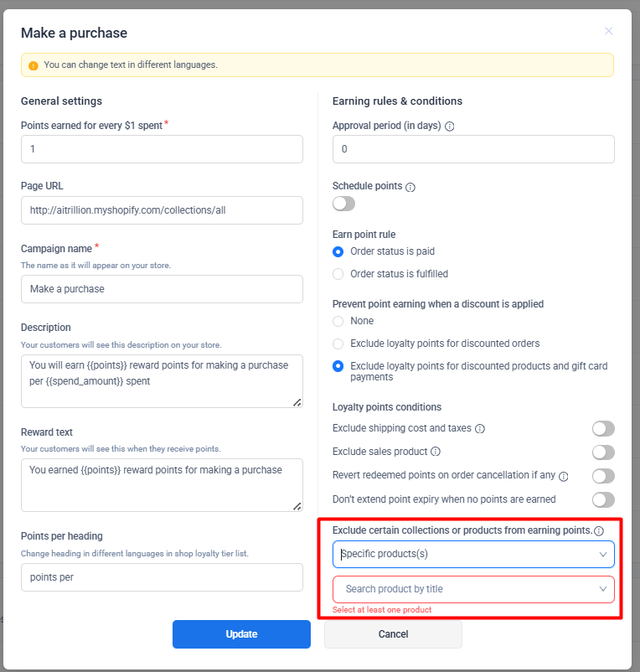The width and height of the screenshot is (640, 672).
Task: Enable the Schedule points toggle
Action: (x=343, y=204)
